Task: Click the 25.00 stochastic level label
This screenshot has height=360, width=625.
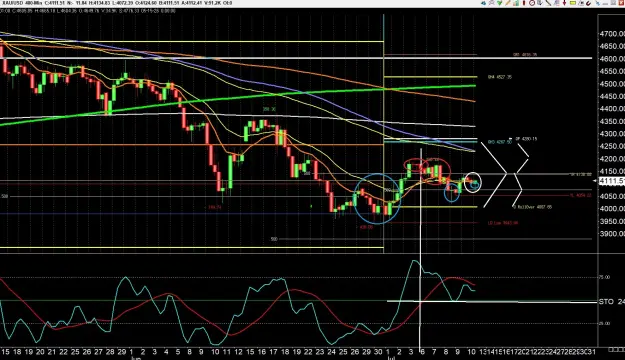Action: click(x=605, y=323)
